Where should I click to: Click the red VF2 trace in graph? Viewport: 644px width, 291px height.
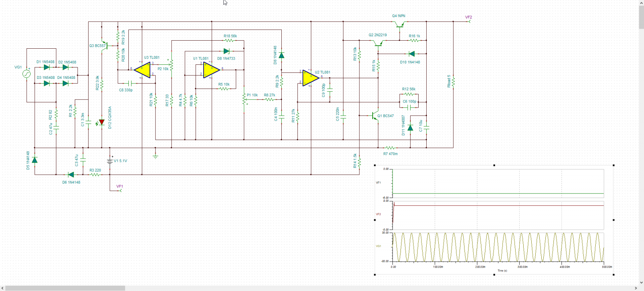498,206
